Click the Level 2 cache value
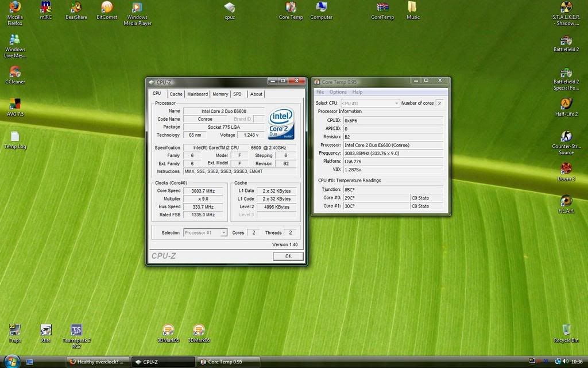Screen dimensions: 588x368 (x=276, y=207)
